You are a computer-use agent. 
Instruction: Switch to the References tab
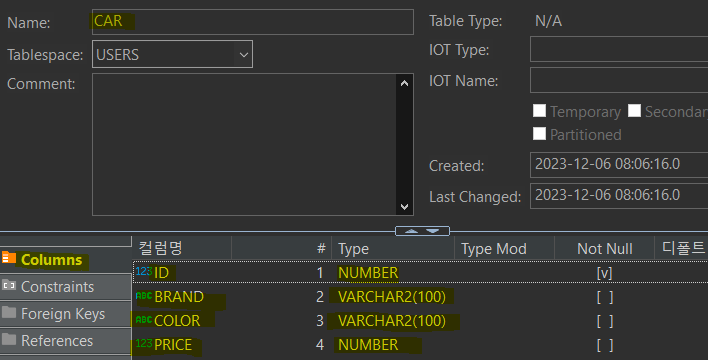point(65,341)
